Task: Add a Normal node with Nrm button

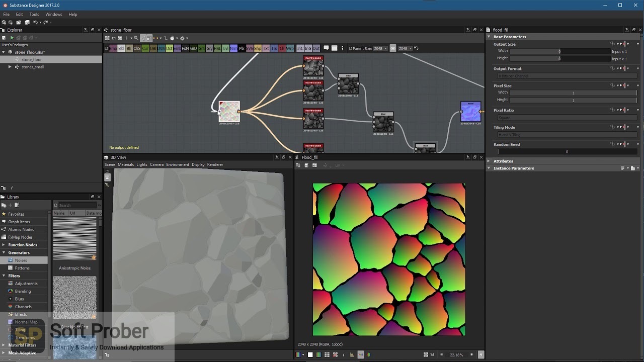Action: [x=233, y=48]
